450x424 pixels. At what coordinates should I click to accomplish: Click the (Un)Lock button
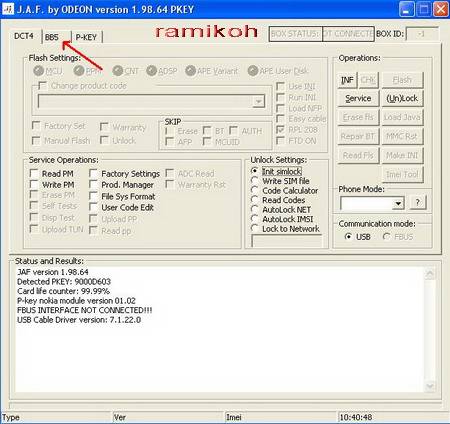(x=402, y=98)
